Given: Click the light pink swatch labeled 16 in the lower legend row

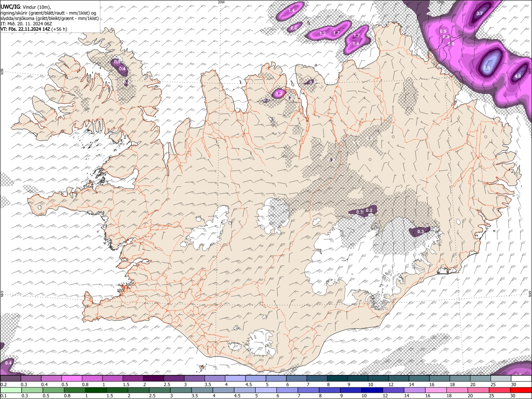Looking at the screenshot, I should (x=436, y=390).
